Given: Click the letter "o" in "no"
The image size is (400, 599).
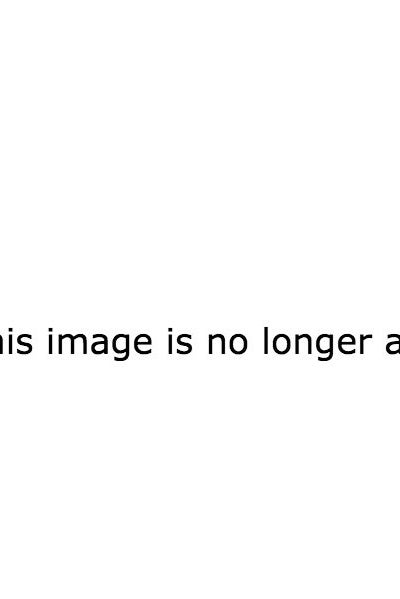Looking at the screenshot, I should (x=237, y=343).
